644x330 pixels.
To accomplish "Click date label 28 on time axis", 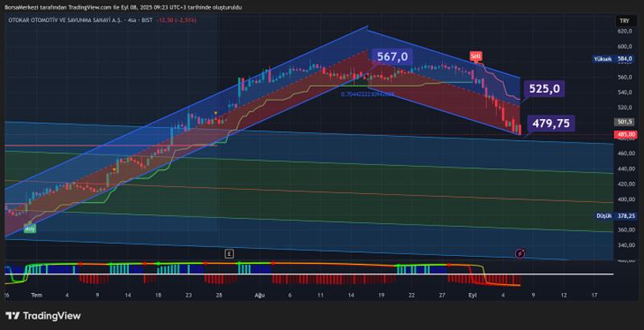I will tap(219, 295).
